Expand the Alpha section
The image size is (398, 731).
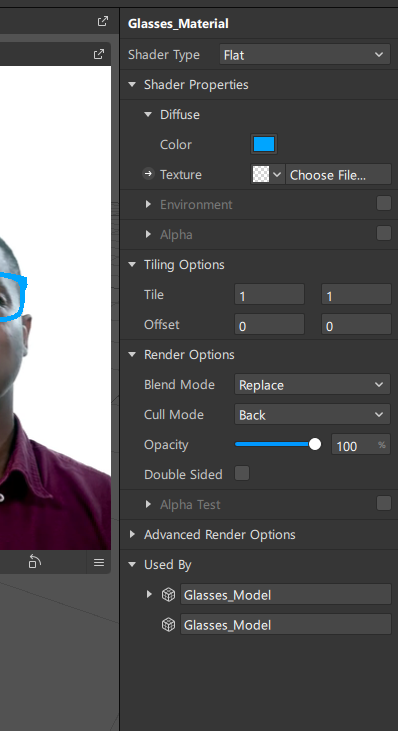point(148,234)
